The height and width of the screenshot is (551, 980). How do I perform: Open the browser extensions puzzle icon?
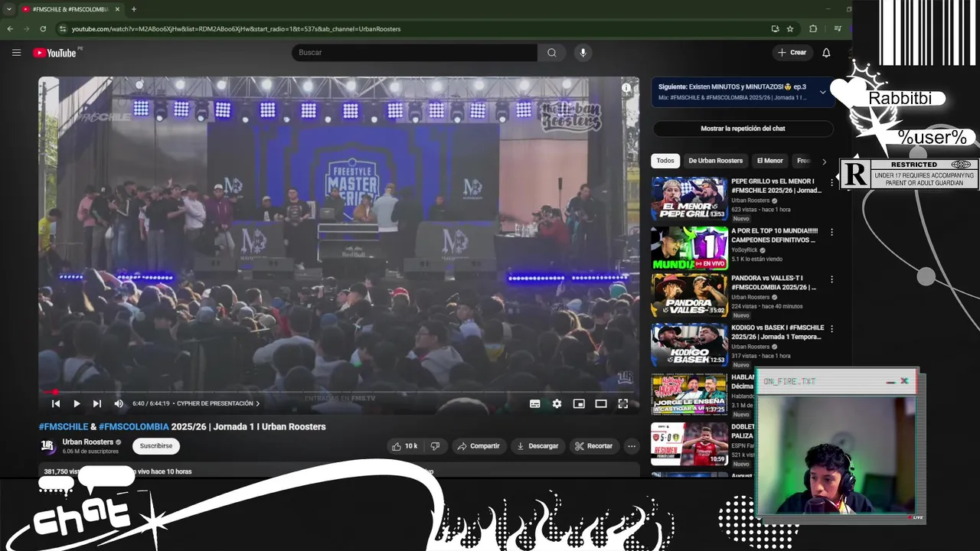point(813,29)
